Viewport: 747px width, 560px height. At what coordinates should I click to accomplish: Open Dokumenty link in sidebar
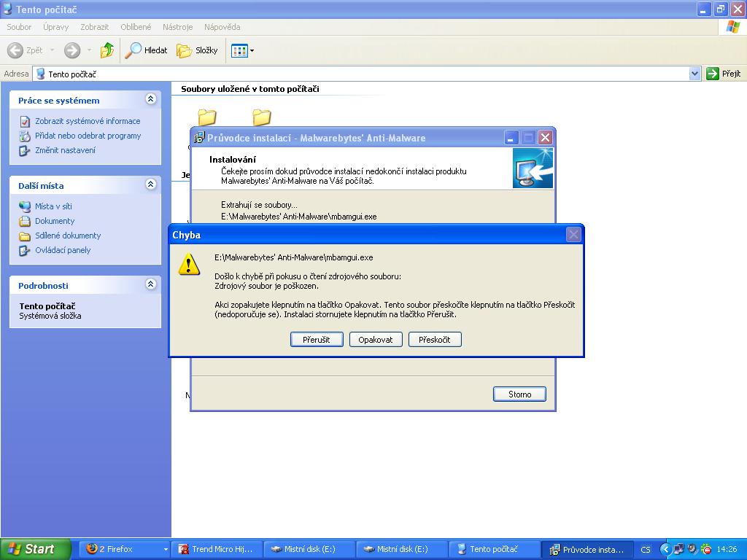(x=55, y=221)
